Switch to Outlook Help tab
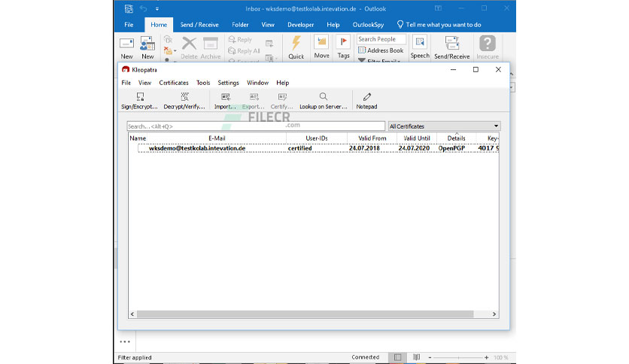Viewport: 629px width, 364px height. coord(333,25)
